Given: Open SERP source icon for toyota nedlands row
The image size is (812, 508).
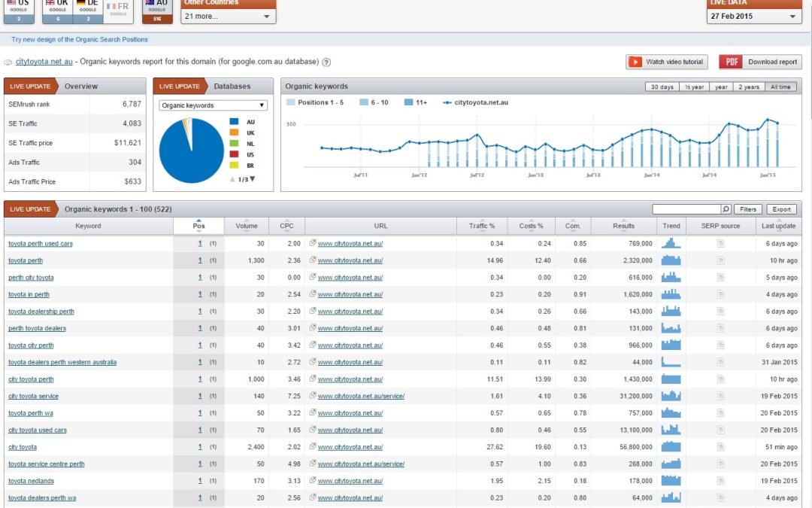Looking at the screenshot, I should (720, 481).
